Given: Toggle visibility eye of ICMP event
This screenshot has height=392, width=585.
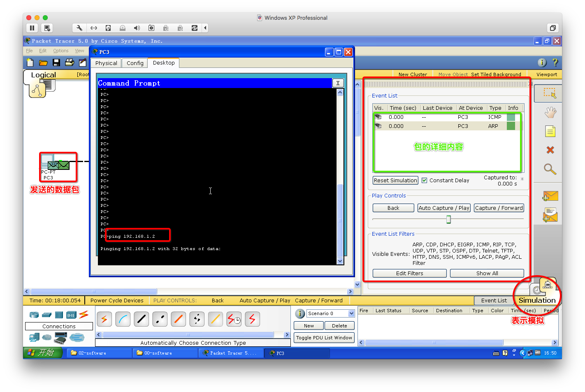Looking at the screenshot, I should tap(378, 117).
